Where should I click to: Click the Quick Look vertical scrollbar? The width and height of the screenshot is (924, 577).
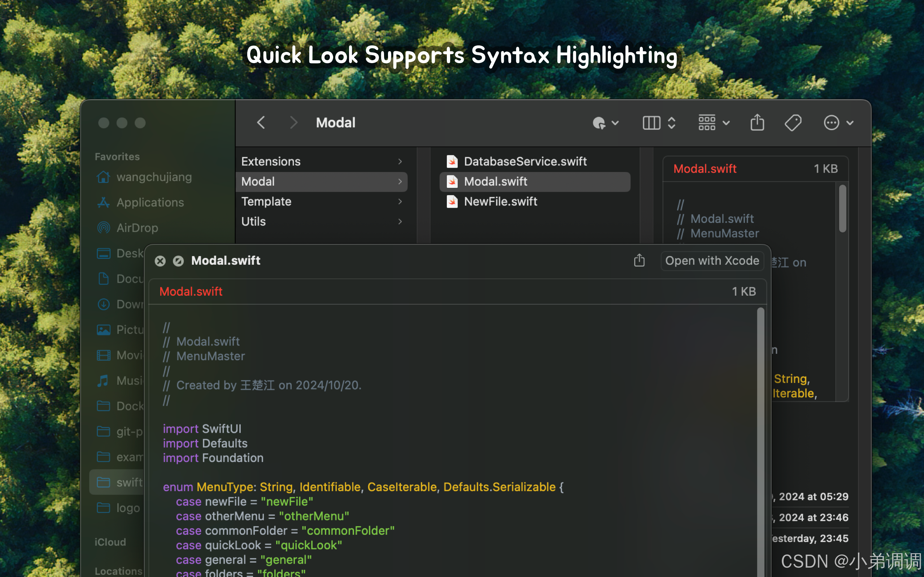(x=760, y=420)
